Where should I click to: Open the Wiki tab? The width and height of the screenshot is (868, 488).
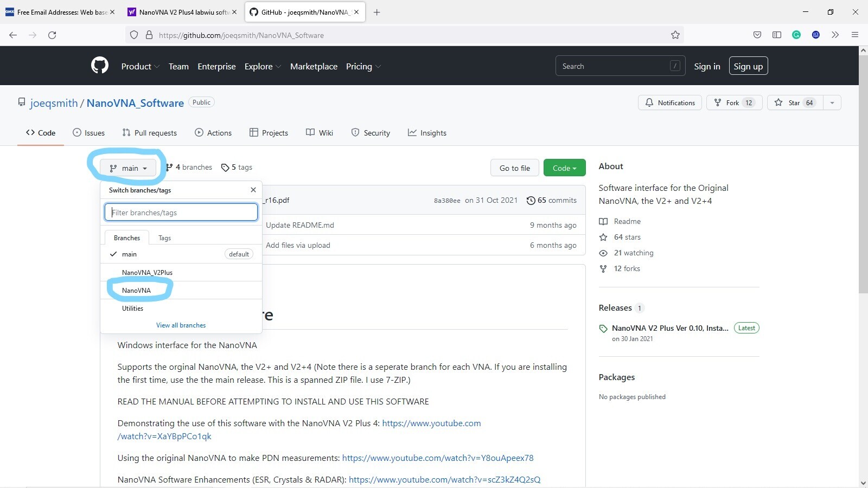tap(320, 132)
